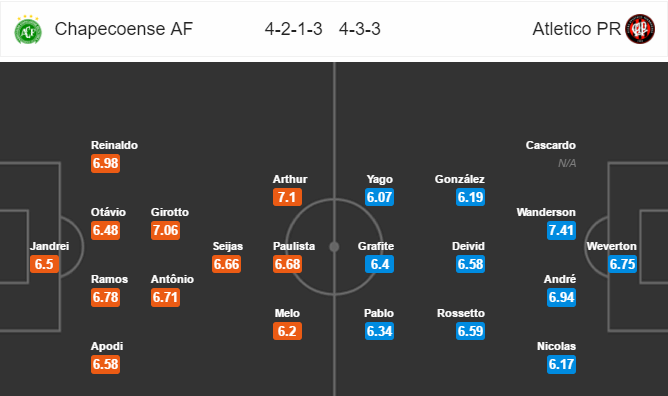Click Nicolas's 6.17 rating badge
The width and height of the screenshot is (668, 396).
(561, 364)
